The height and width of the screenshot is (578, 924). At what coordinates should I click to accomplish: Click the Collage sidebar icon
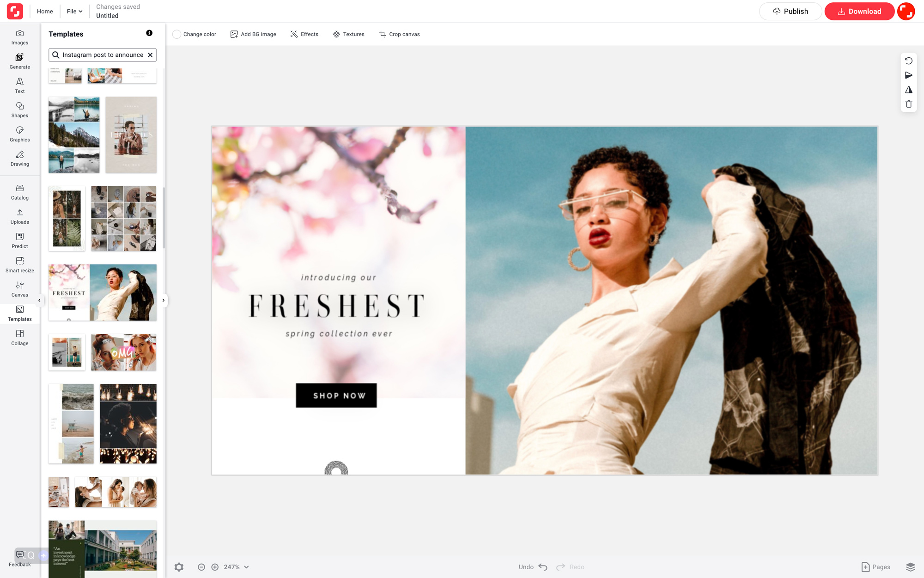(19, 337)
